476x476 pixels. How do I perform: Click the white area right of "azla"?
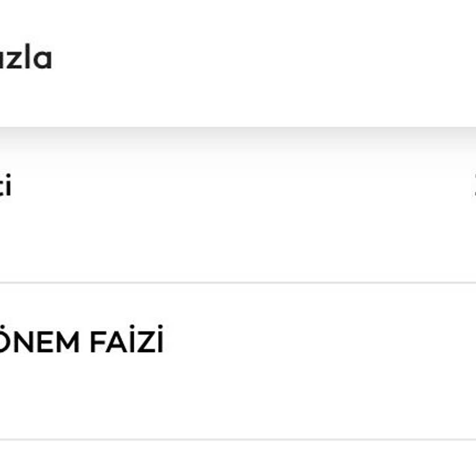(x=248, y=59)
